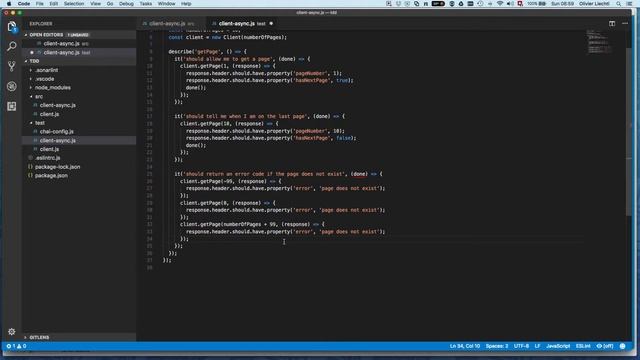Switch to the client-async.js src tab
640x360 pixels.
(171, 24)
